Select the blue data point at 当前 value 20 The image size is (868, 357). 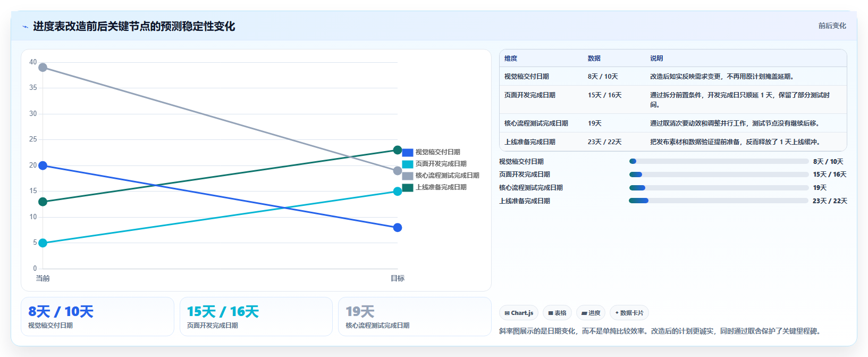43,165
